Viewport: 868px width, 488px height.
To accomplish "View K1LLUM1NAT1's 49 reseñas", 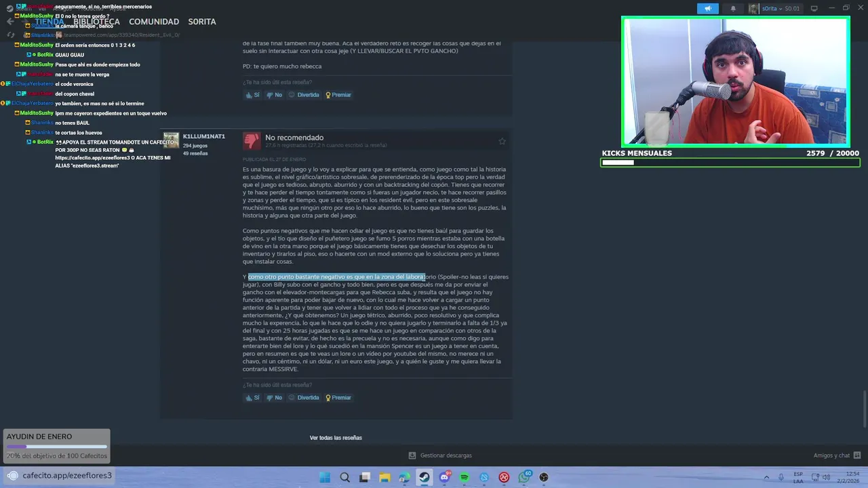I will pos(195,153).
